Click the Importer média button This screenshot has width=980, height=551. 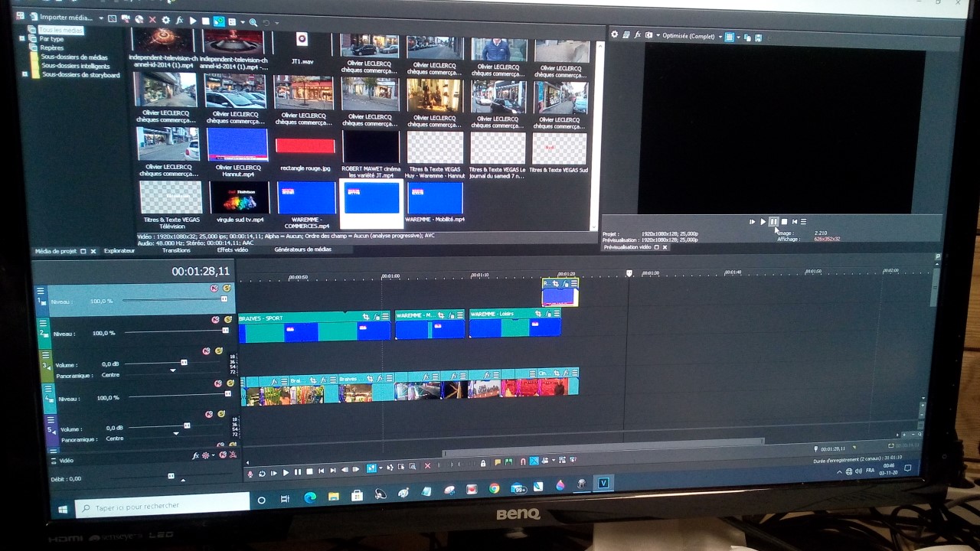(65, 17)
